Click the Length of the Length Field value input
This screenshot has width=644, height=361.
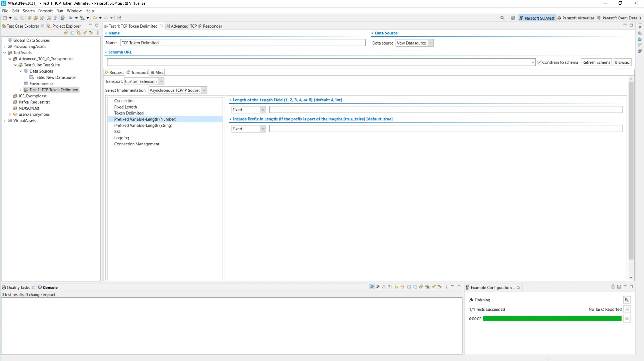click(445, 110)
